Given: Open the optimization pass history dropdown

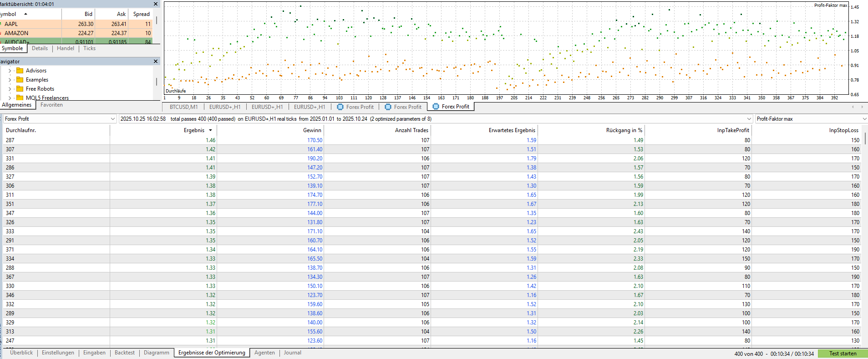Looking at the screenshot, I should [x=749, y=119].
